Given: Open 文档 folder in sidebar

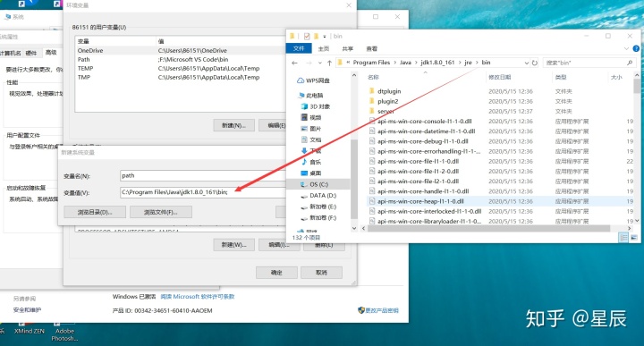Looking at the screenshot, I should tap(311, 139).
